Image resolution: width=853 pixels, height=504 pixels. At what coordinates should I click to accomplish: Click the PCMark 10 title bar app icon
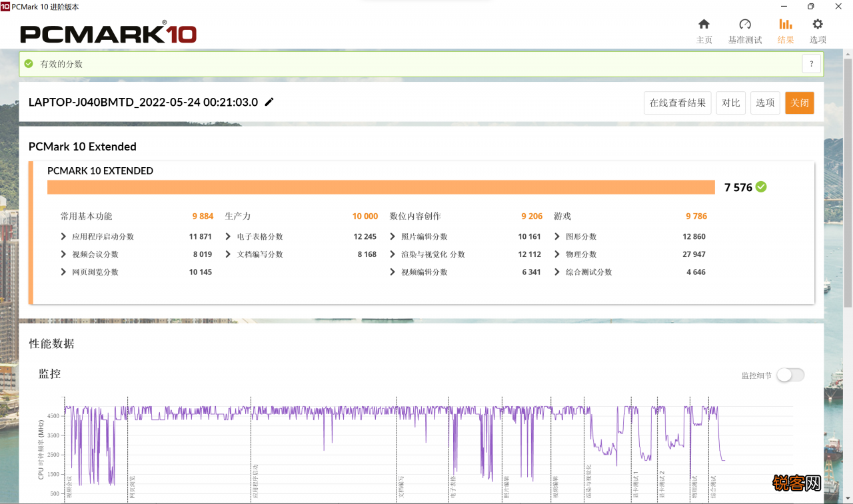tap(5, 7)
